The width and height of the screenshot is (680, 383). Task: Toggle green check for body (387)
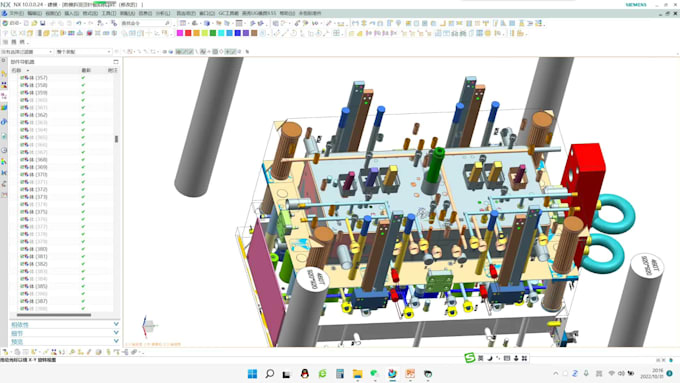(x=83, y=301)
